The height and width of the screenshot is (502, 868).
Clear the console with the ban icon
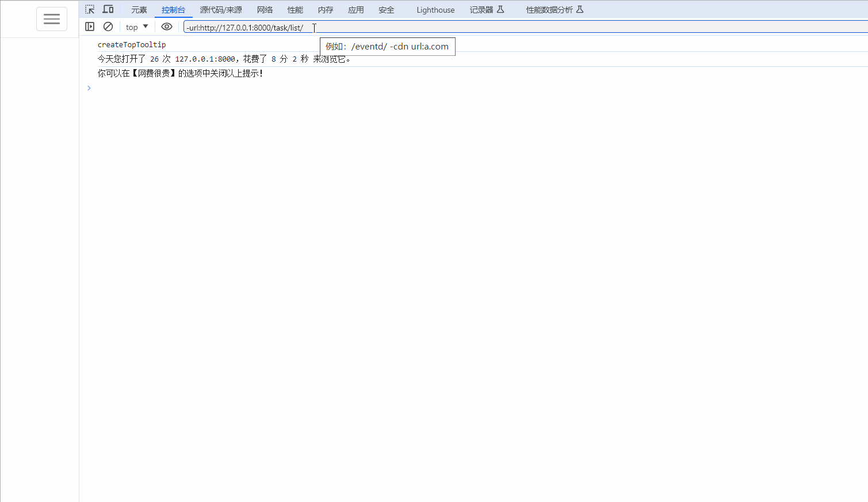coord(108,26)
